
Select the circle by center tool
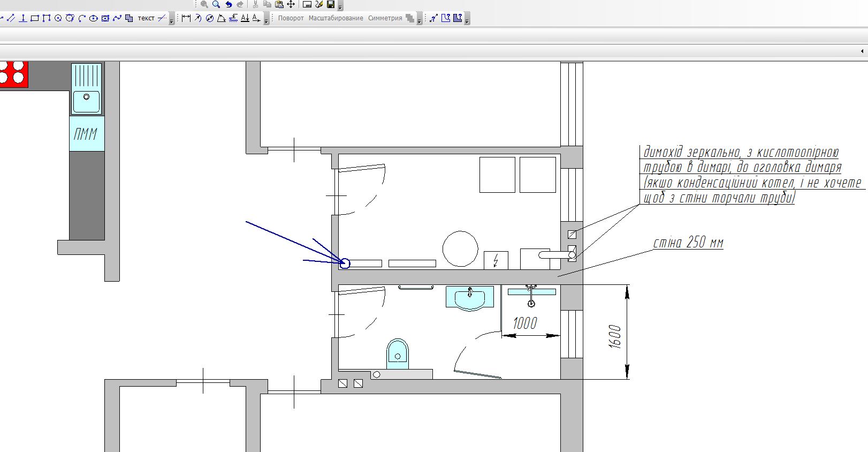[x=58, y=18]
